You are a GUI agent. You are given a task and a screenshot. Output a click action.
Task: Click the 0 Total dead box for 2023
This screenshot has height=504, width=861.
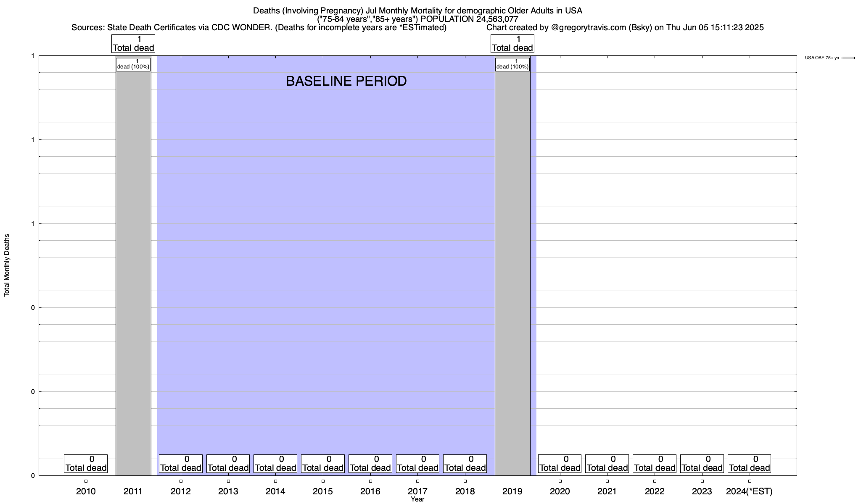tap(702, 464)
